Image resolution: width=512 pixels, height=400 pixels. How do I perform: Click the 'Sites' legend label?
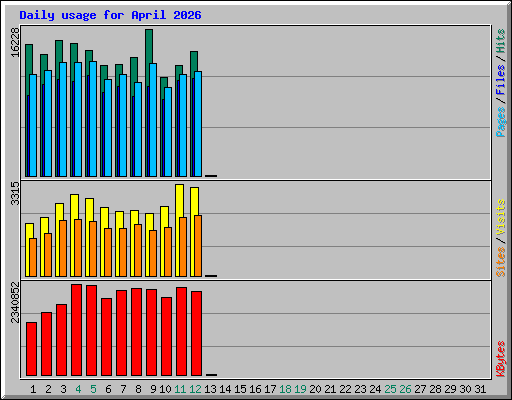501,262
